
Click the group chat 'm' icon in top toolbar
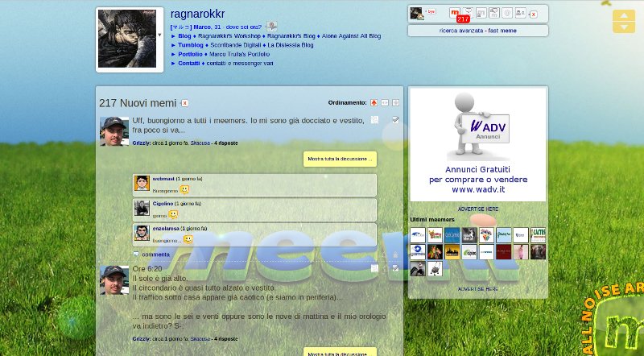(494, 13)
